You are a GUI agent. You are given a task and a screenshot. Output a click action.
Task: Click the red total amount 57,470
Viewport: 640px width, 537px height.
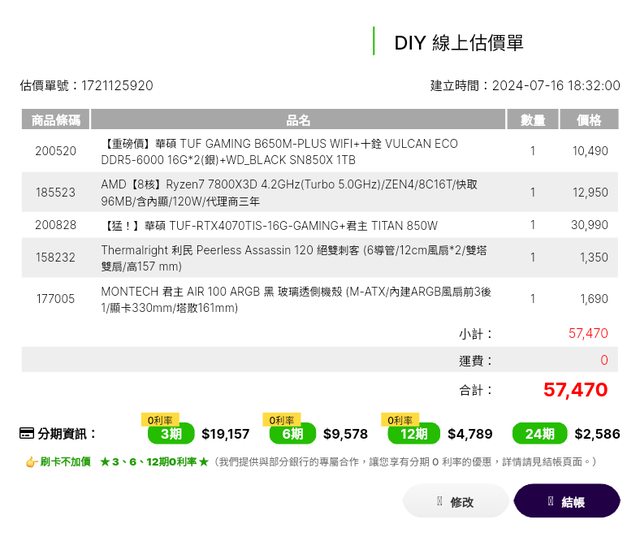tap(575, 390)
